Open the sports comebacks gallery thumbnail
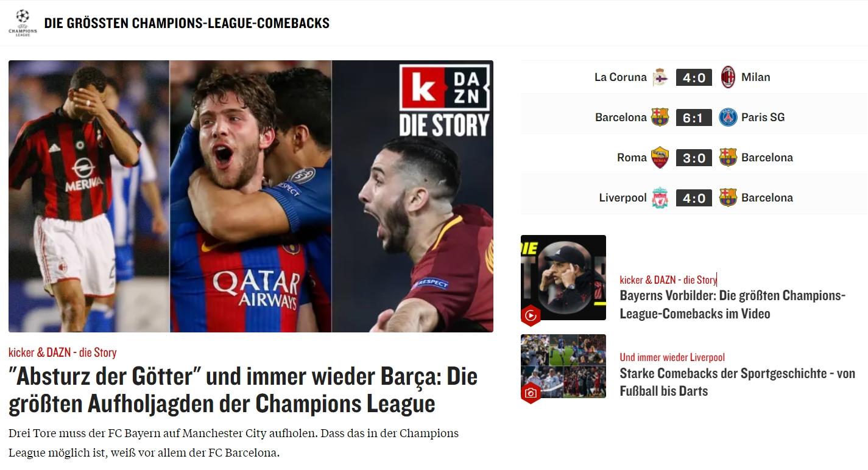The width and height of the screenshot is (868, 470). (x=563, y=366)
